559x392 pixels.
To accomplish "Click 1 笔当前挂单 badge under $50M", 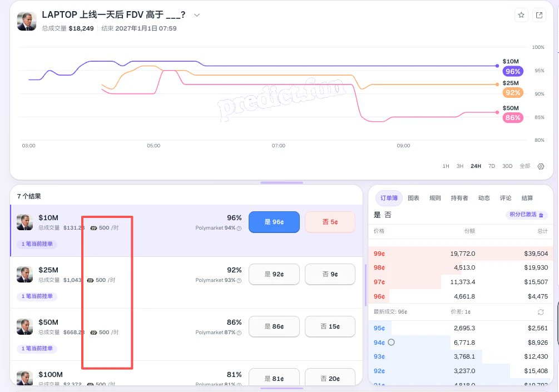I will coord(37,349).
